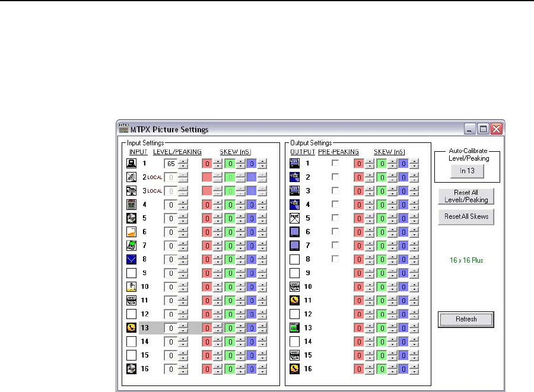Click Input 1 red skew value field
Viewport: 534px width, 392px height.
click(x=207, y=164)
